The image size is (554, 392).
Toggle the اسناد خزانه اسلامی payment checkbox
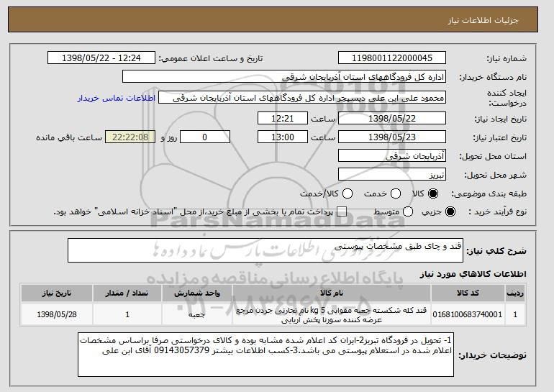click(342, 211)
